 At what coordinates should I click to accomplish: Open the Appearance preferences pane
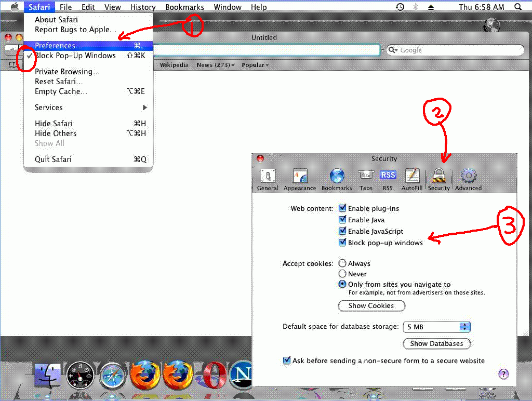coord(300,180)
